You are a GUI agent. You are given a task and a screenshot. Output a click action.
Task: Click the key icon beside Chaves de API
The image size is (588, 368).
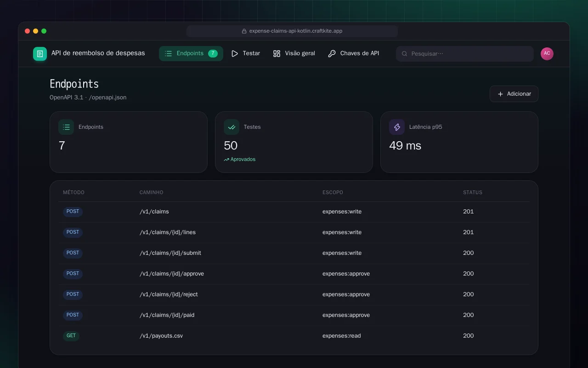(332, 53)
